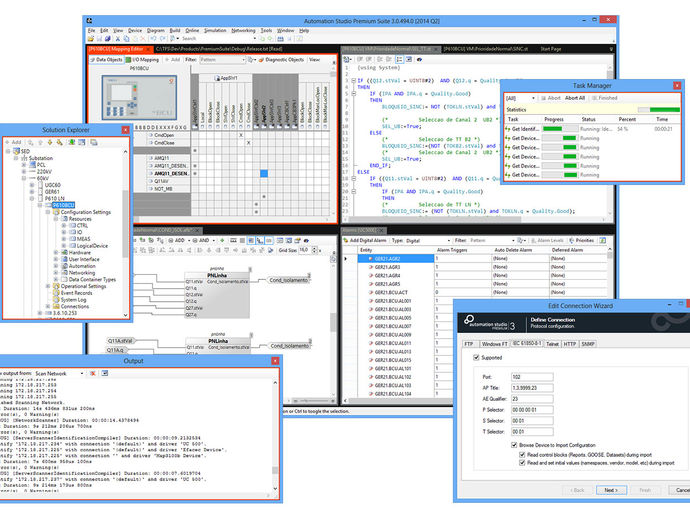Click the AppSht1 sheet icon in mapping grid

point(217,78)
